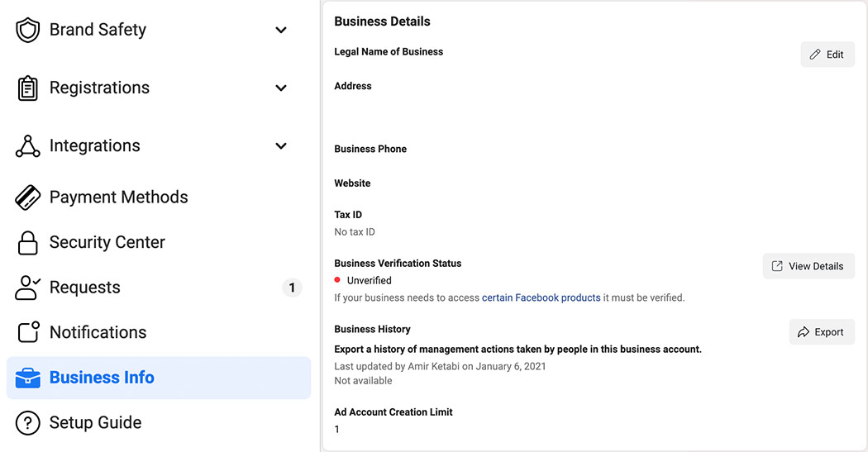The width and height of the screenshot is (868, 452).
Task: Open the Integrations menu item
Action: 159,146
